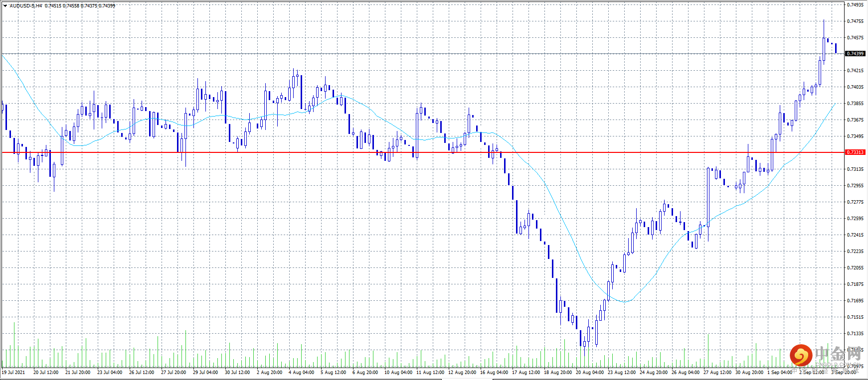Click the 17 Aug 12:00 time label
The image size is (868, 380).
pyautogui.click(x=526, y=373)
